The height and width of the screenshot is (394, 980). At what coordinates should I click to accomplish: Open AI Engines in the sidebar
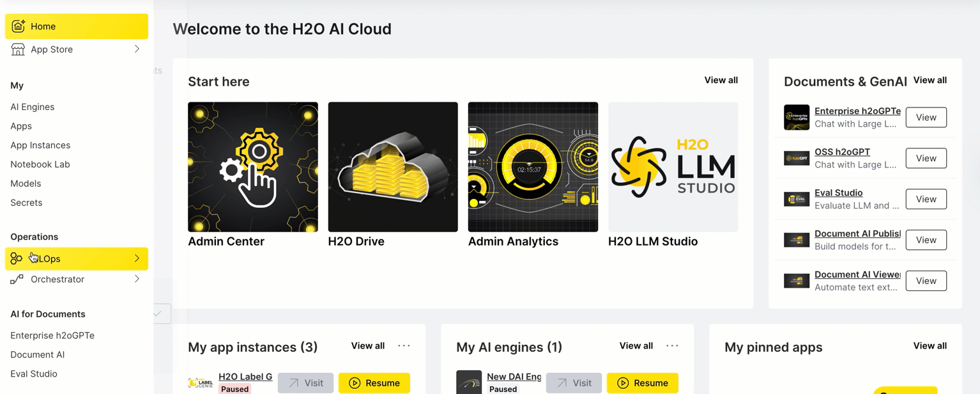32,107
